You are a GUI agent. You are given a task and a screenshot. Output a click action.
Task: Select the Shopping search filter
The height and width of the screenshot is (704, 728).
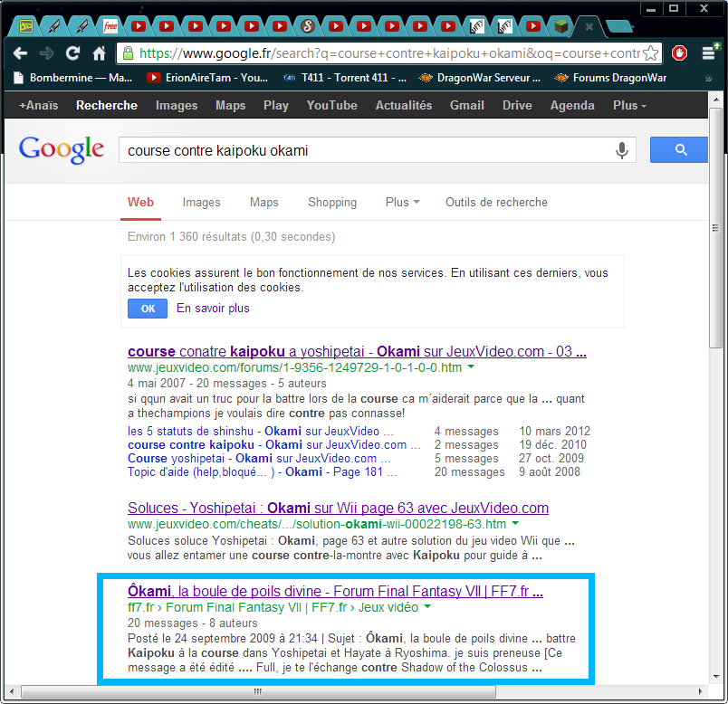pos(332,203)
